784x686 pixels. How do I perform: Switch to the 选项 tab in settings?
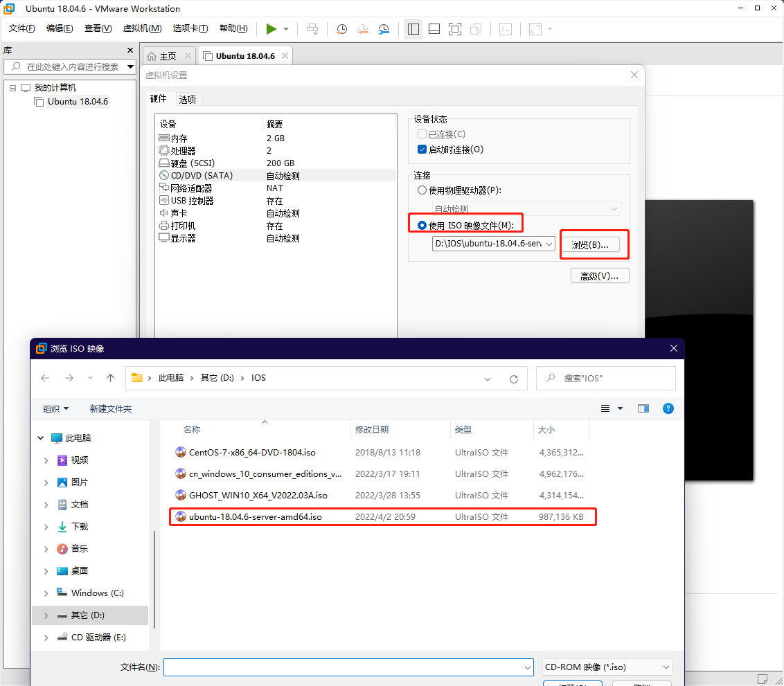point(188,100)
